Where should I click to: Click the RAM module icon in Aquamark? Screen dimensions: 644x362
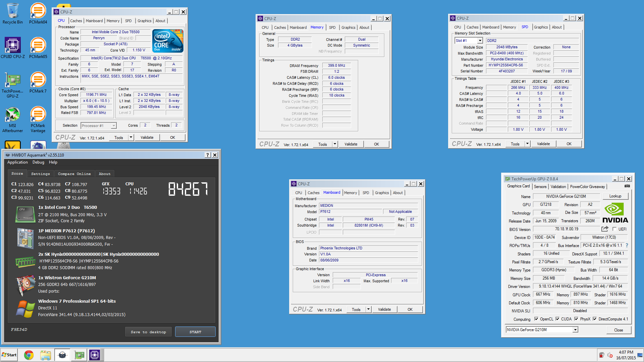pos(25,261)
